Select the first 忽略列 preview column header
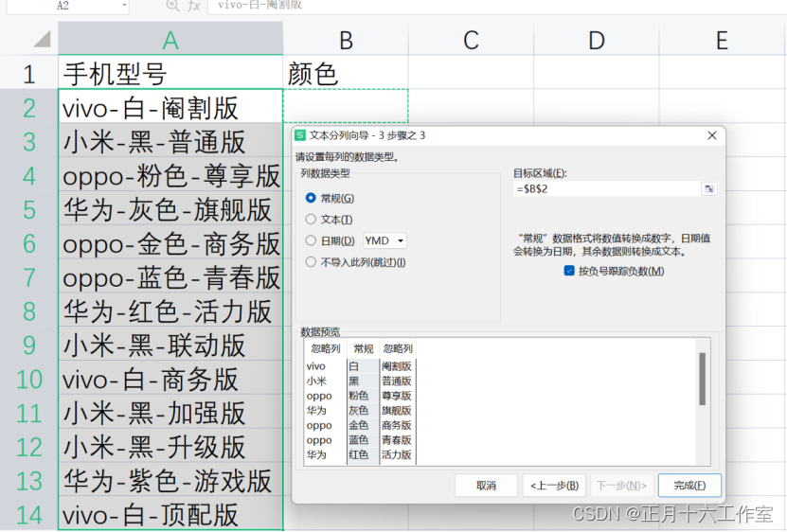The width and height of the screenshot is (787, 532). (325, 348)
